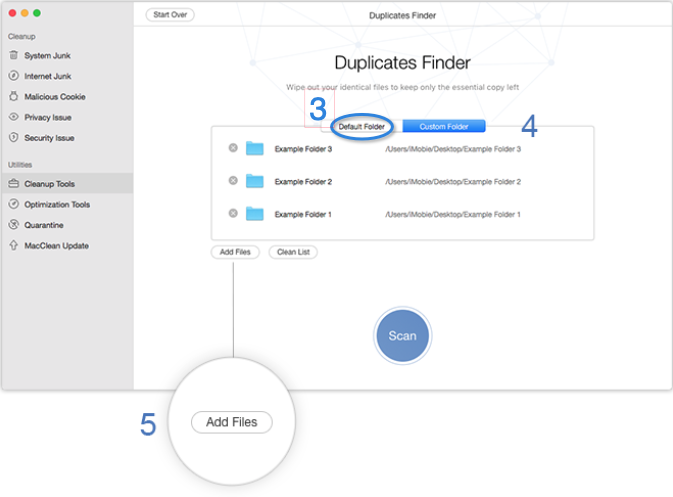Viewport: 673px width, 497px height.
Task: Click the Optimization Tools gauge icon
Action: point(14,204)
